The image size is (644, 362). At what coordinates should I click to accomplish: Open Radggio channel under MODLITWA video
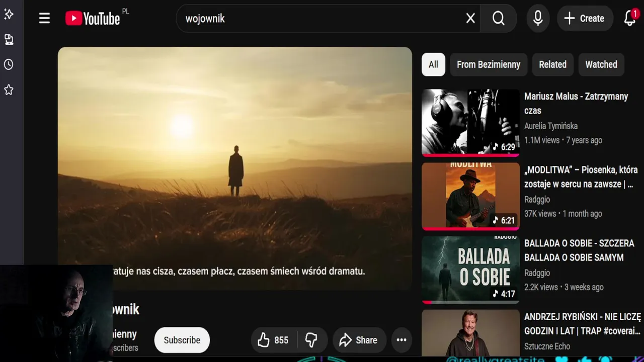537,199
